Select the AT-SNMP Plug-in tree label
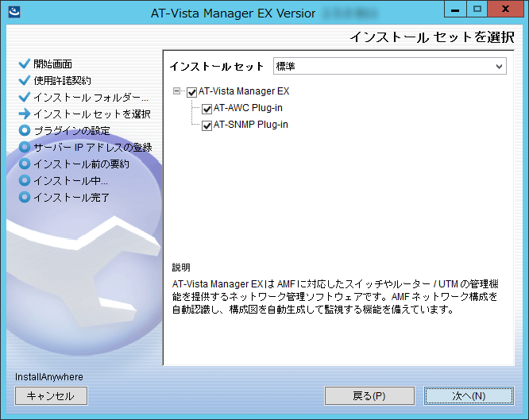Screen dimensions: 529x420 click(250, 125)
